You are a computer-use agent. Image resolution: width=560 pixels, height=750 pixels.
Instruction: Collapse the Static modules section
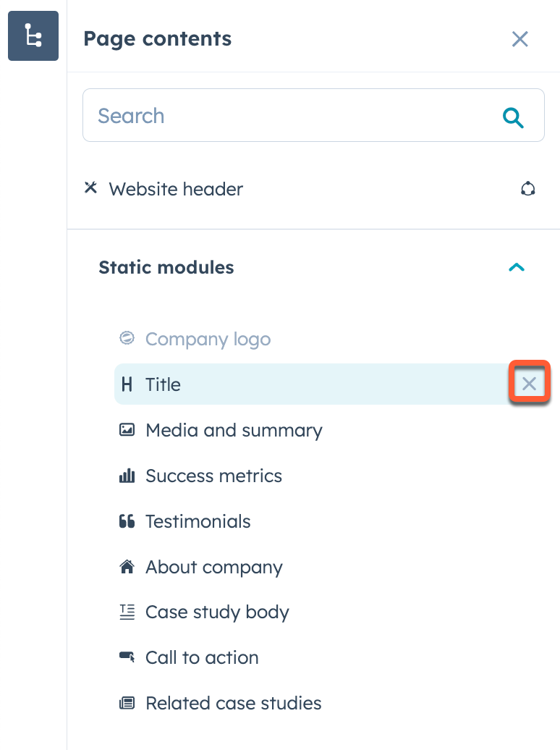click(x=517, y=267)
